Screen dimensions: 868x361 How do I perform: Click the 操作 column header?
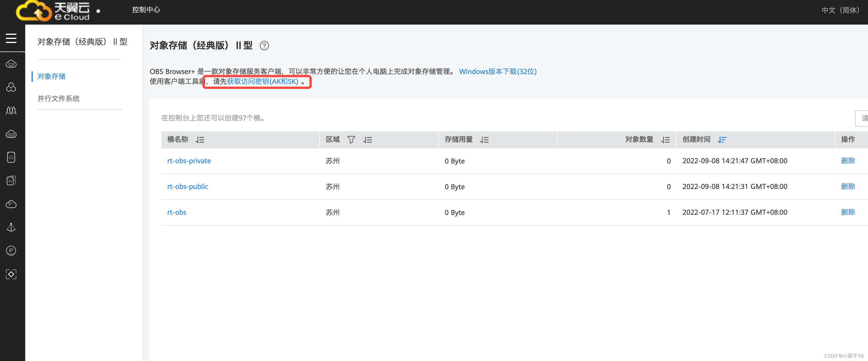848,140
